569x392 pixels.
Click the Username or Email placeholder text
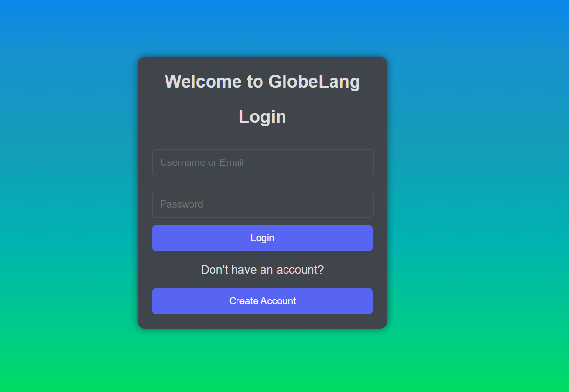(x=202, y=162)
